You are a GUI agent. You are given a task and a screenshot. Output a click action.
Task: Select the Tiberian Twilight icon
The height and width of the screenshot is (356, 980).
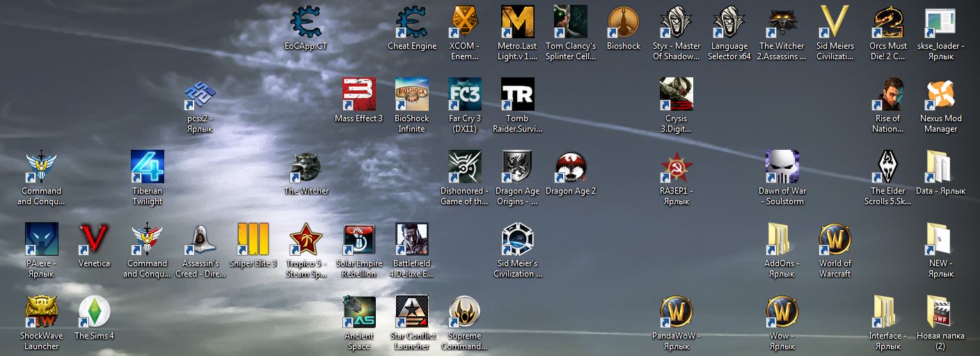(x=148, y=167)
